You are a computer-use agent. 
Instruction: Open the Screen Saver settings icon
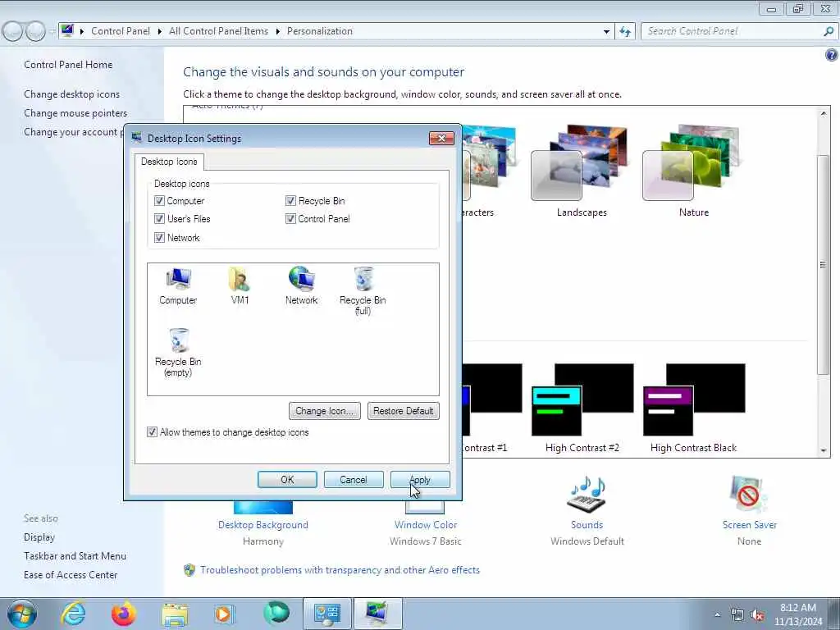tap(749, 494)
